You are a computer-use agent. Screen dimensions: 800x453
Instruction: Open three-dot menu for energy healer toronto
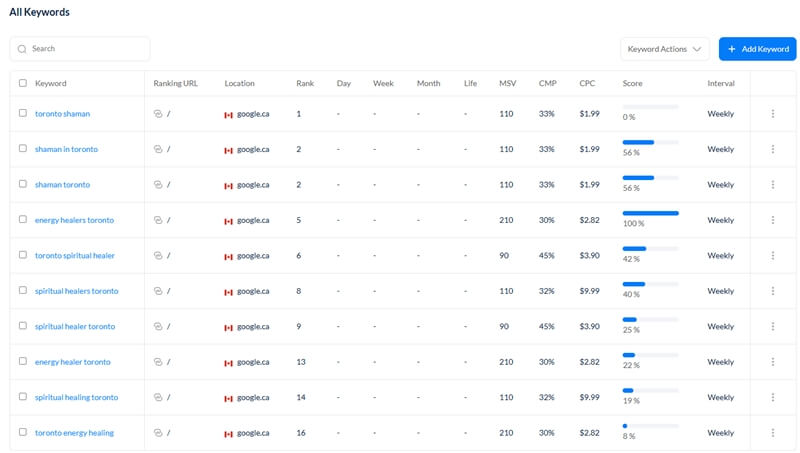tap(773, 362)
